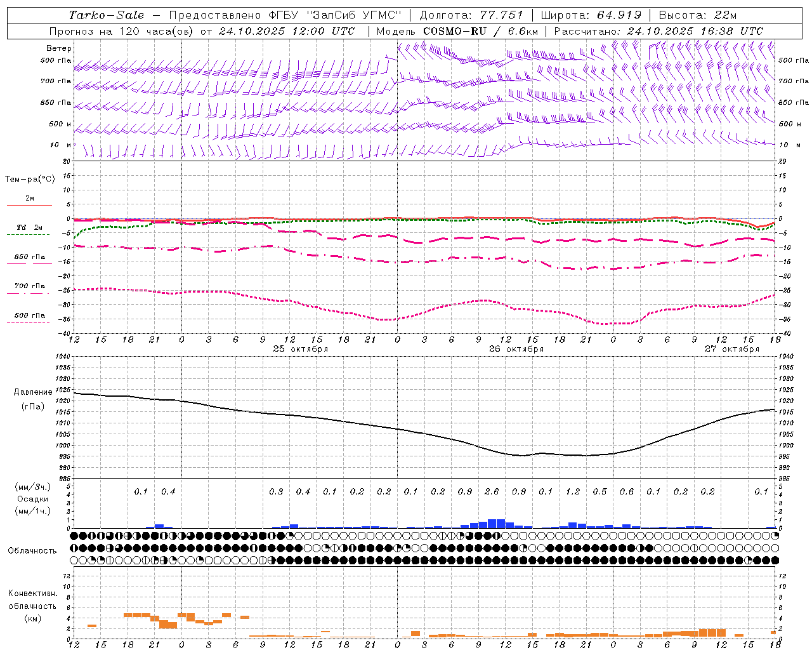Click the 'Облачность' cloudiness label
Screen dimensions: 812x650
32,551
